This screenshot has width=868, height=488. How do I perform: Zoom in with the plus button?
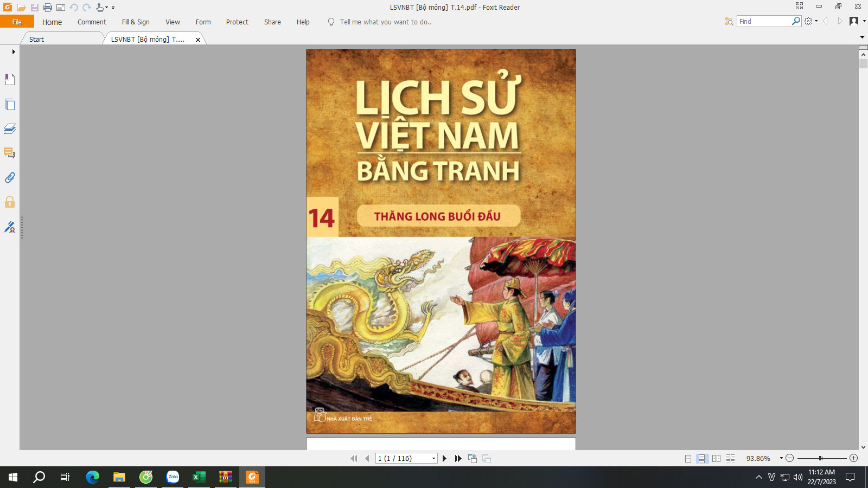pos(853,458)
